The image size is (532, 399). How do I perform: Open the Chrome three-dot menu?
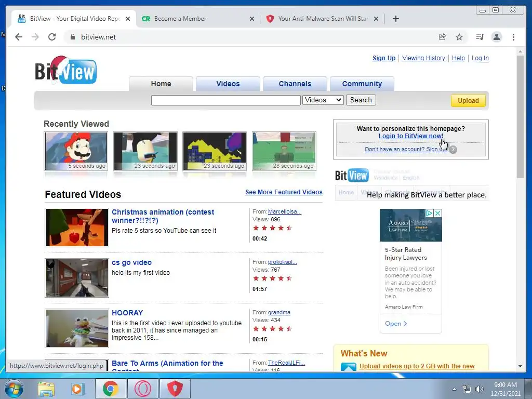coord(513,37)
